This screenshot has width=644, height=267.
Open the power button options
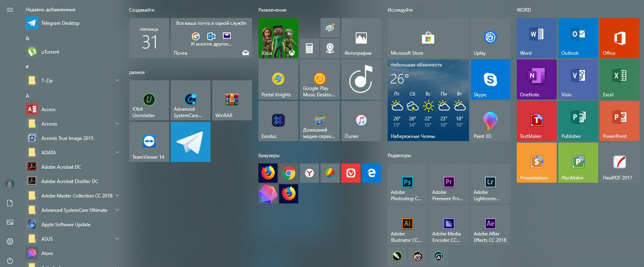pyautogui.click(x=10, y=261)
